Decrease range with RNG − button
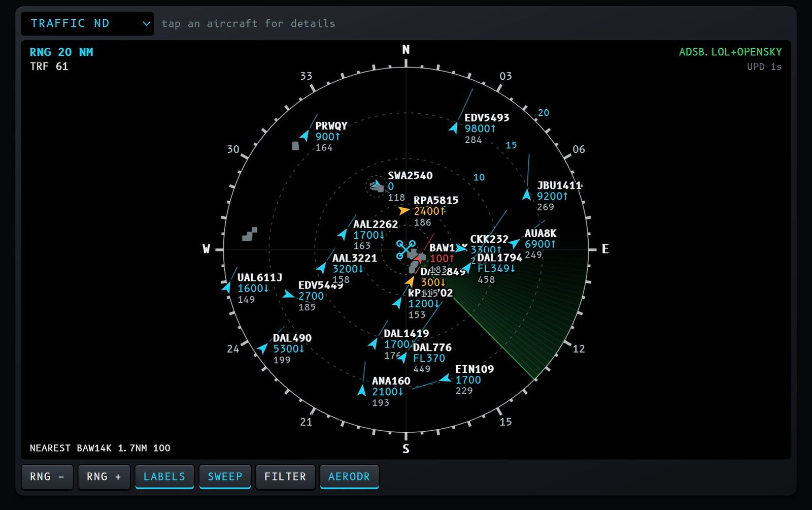Screen dimensions: 812x510 pyautogui.click(x=48, y=477)
